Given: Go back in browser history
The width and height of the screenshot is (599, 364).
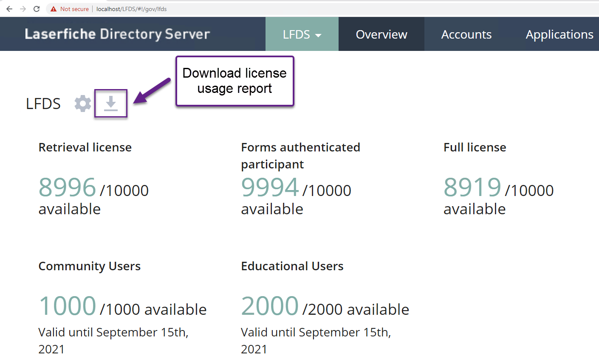Looking at the screenshot, I should [9, 9].
